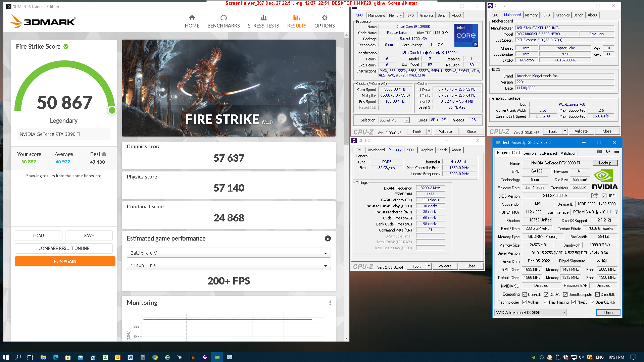
Task: Expand the Tools arrow in the CPU-Z Memory window
Action: [x=429, y=266]
